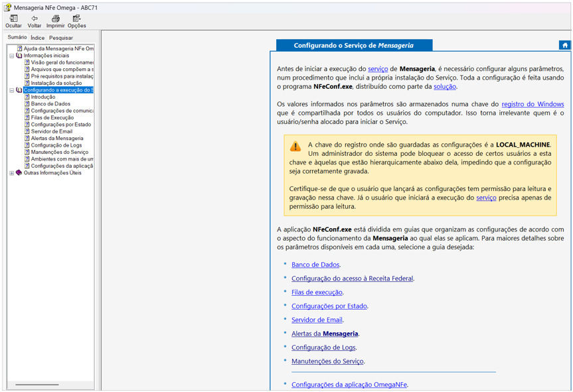The width and height of the screenshot is (573, 392).
Task: Click page icon beside Manutenções do Serviço
Action: (27, 152)
